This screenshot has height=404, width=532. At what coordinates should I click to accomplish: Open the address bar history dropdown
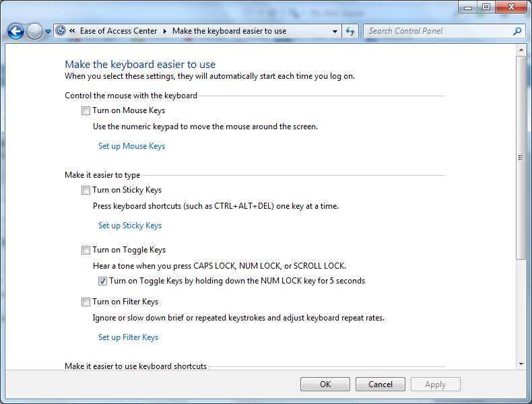click(x=335, y=31)
